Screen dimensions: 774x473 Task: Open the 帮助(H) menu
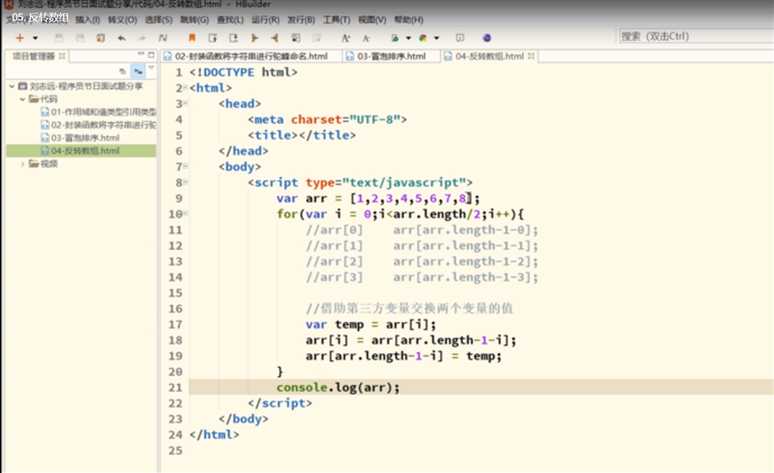(x=409, y=20)
